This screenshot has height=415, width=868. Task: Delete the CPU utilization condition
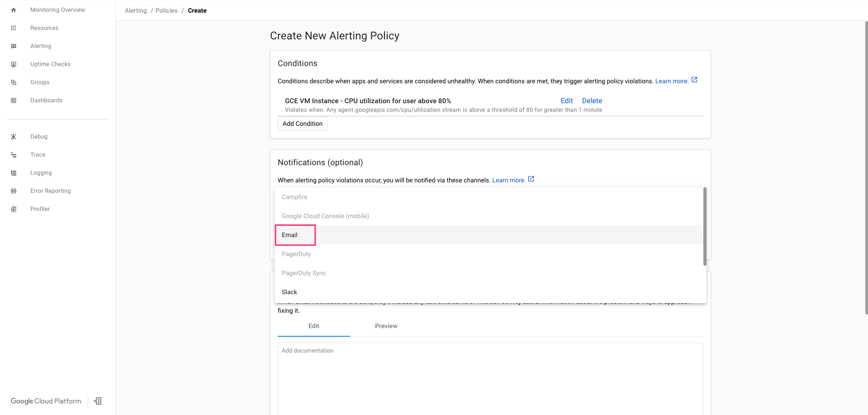[x=592, y=100]
